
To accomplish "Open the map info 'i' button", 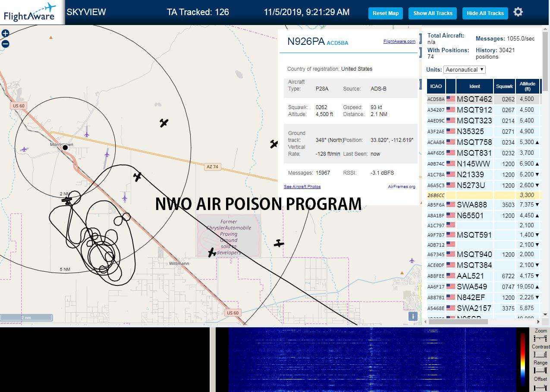I will click(x=413, y=316).
